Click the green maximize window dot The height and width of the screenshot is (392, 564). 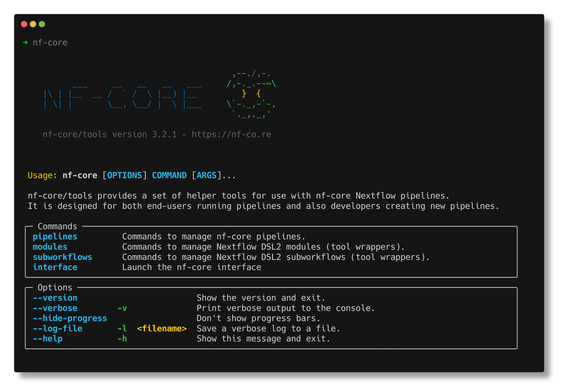point(42,24)
